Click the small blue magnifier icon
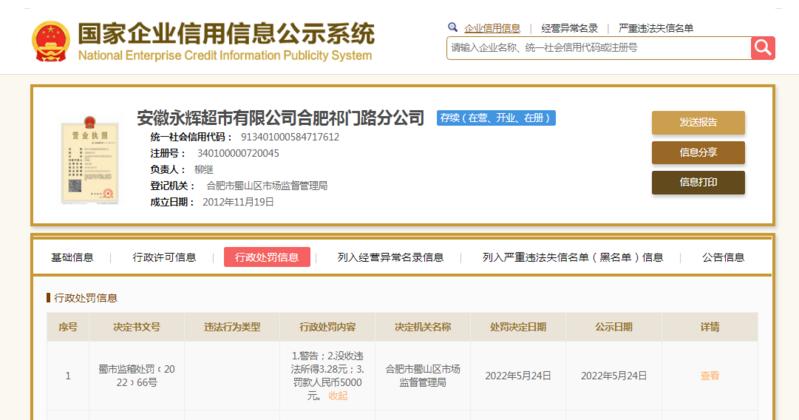This screenshot has height=420, width=799. tap(452, 28)
